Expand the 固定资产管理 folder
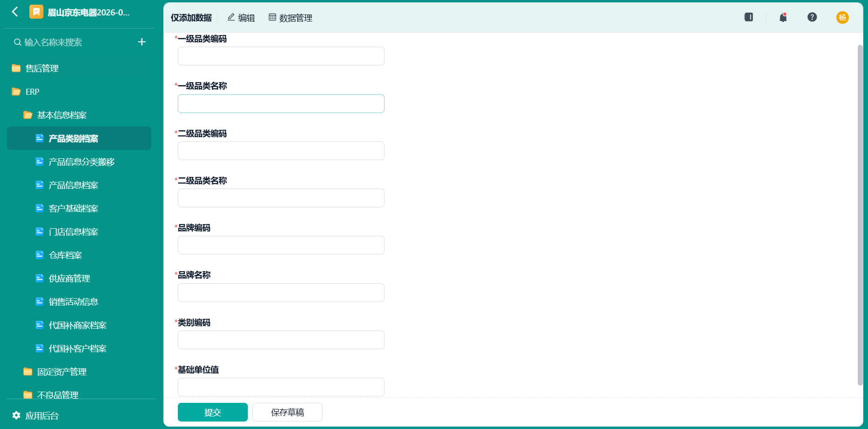 tap(79, 372)
